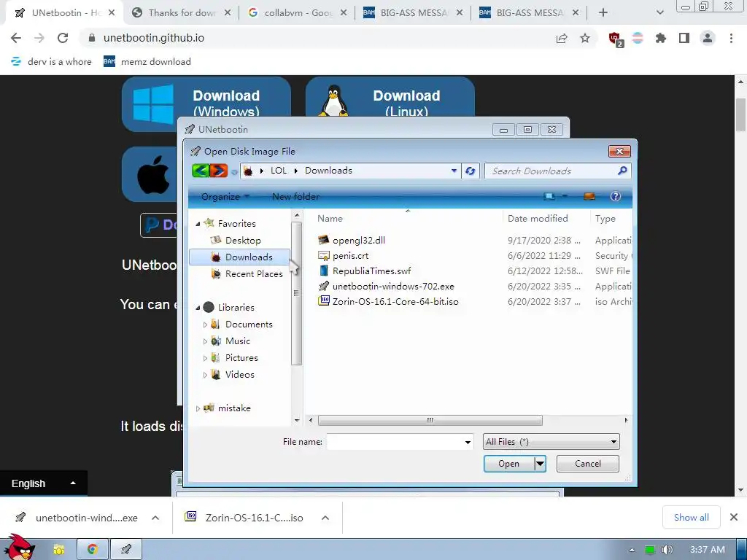Screen dimensions: 747x560
Task: Go back in the Open Disk Image dialog
Action: click(201, 171)
